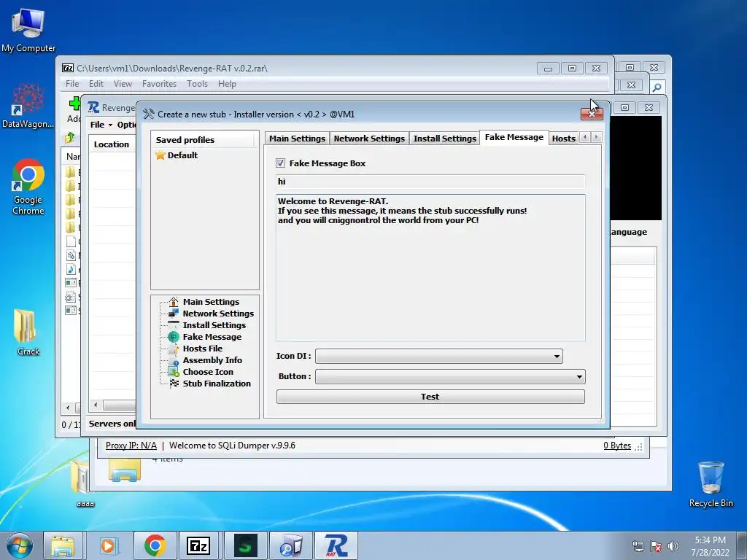Select Stub Finalization in the settings tree

pyautogui.click(x=216, y=384)
